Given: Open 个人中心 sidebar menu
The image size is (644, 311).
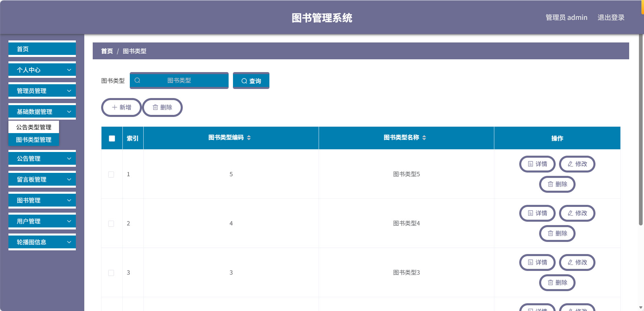Looking at the screenshot, I should (42, 70).
